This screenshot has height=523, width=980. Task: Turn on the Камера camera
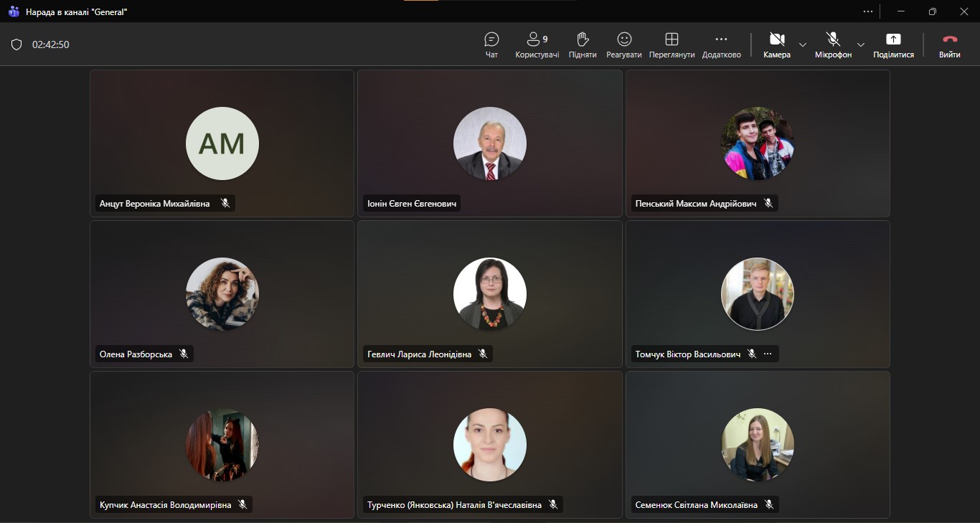click(x=776, y=44)
